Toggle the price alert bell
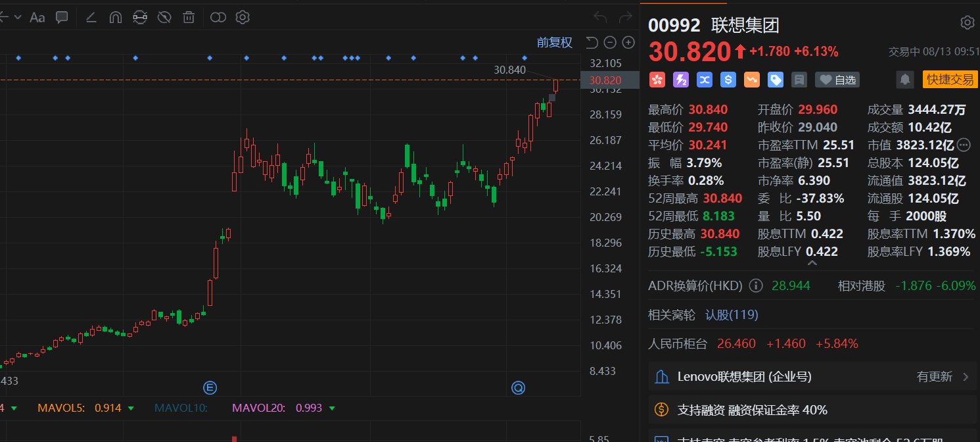This screenshot has height=442, width=980. coord(905,80)
